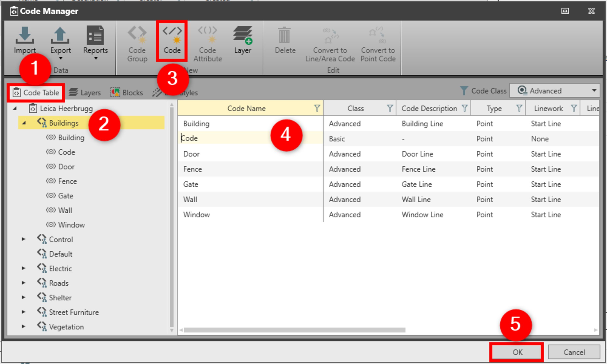Filter the Linework column
Viewport: 607px width, 364px height.
tap(574, 108)
